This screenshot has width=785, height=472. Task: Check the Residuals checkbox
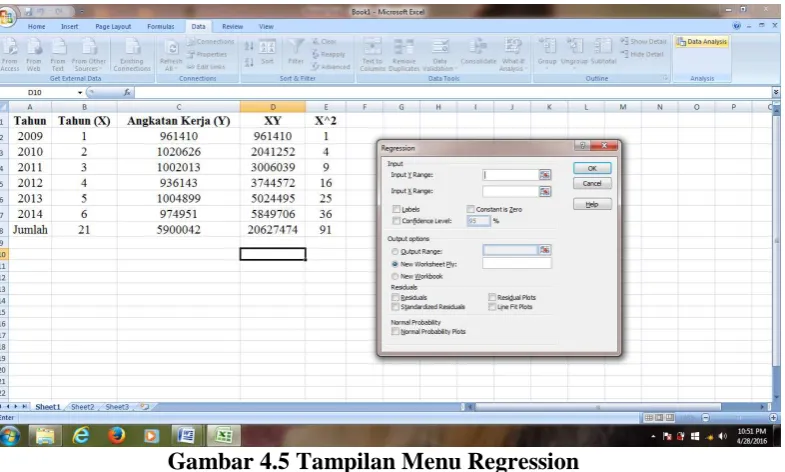click(x=396, y=297)
